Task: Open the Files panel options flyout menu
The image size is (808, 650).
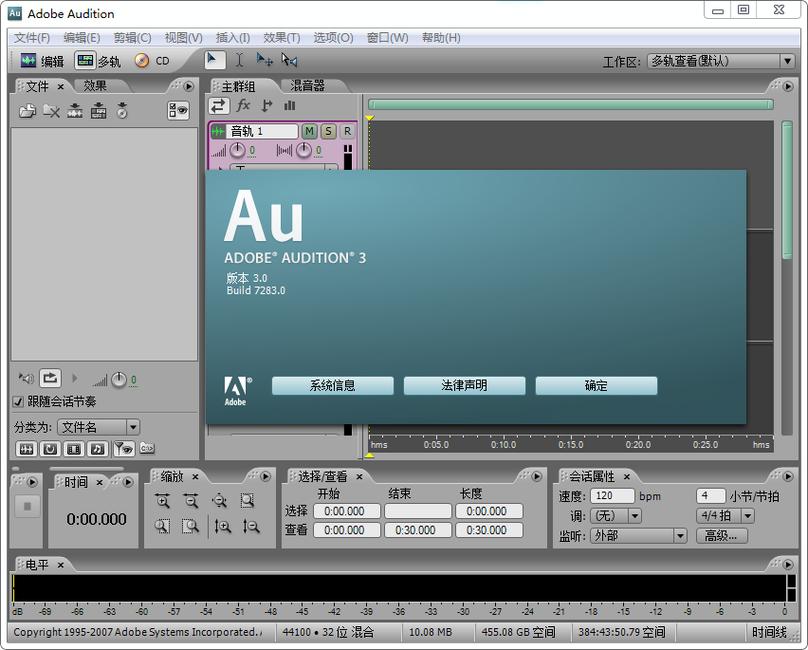Action: click(189, 86)
